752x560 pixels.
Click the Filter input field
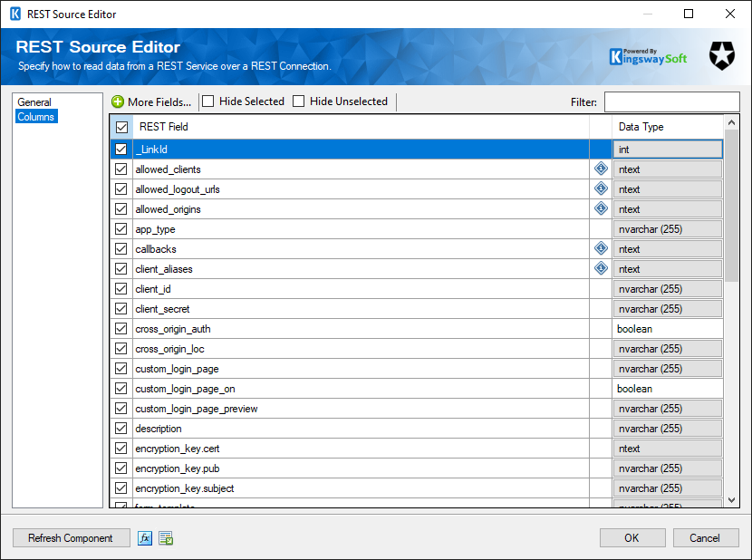[671, 101]
